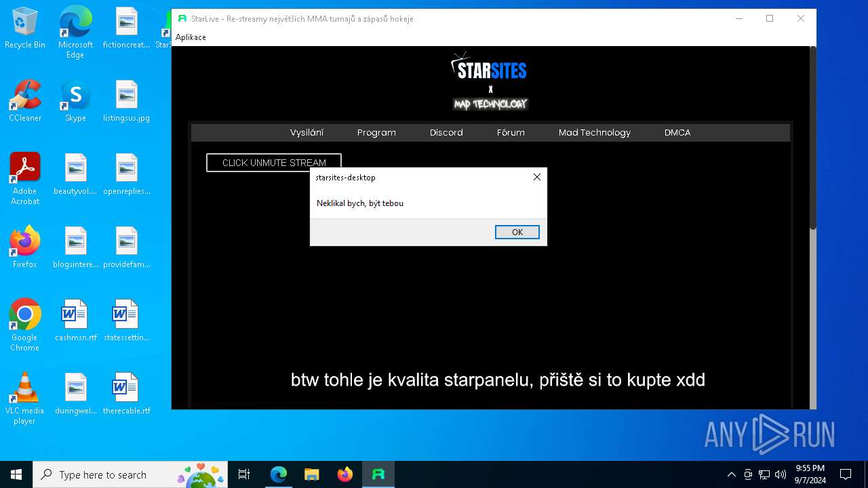Select statessettin... Word document on desktop

tap(126, 321)
